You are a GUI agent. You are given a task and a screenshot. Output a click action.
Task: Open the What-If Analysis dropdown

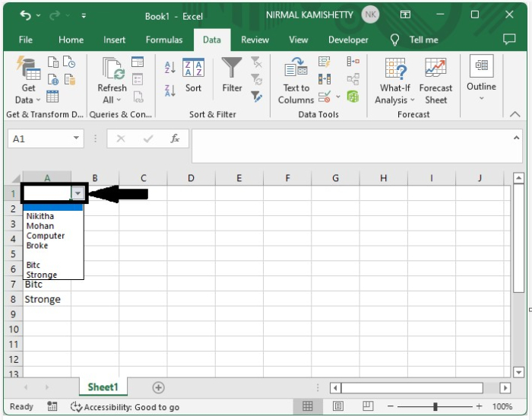coord(394,81)
